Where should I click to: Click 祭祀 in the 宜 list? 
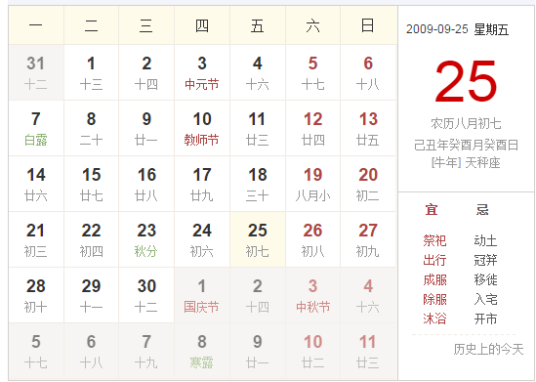click(434, 240)
